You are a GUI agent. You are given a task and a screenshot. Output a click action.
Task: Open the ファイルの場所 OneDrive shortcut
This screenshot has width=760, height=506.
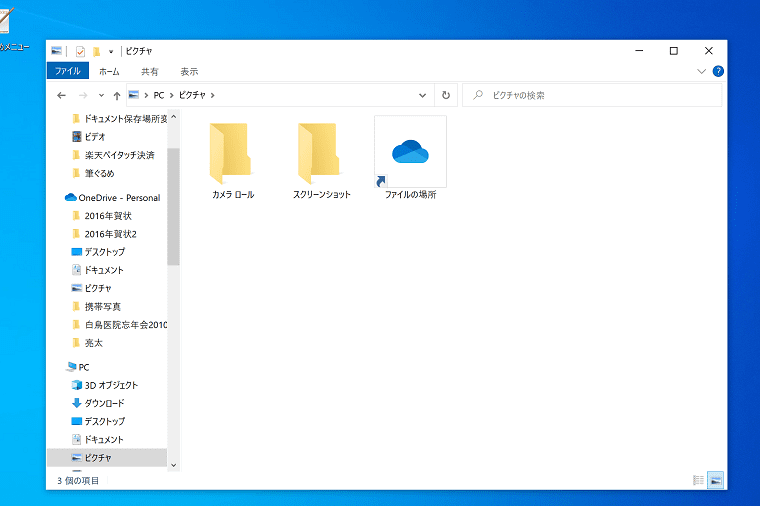point(411,158)
